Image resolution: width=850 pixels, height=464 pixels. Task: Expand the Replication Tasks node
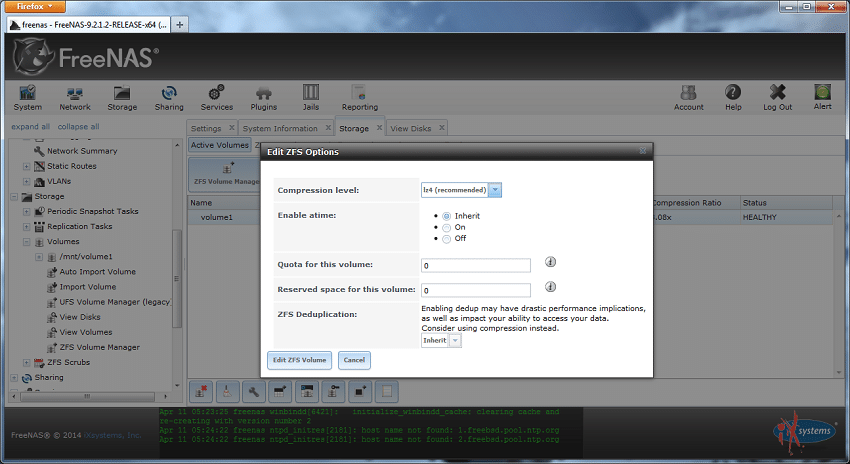click(27, 227)
